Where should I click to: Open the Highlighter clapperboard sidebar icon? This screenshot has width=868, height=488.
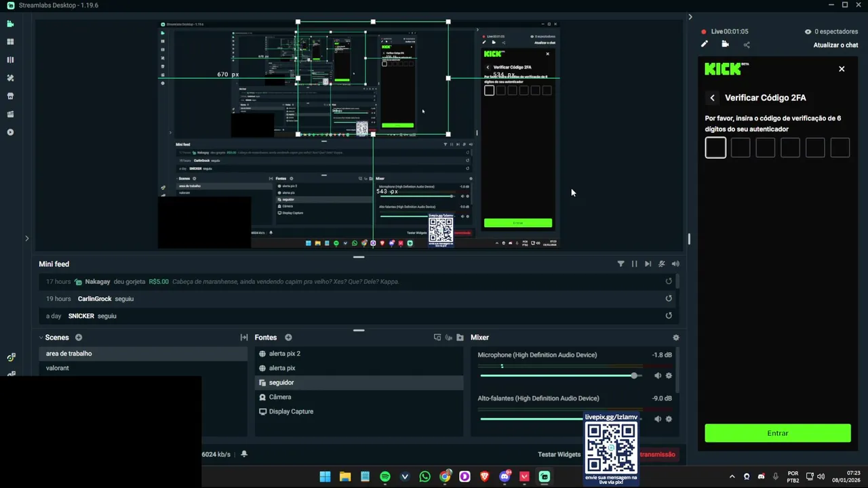click(x=10, y=114)
